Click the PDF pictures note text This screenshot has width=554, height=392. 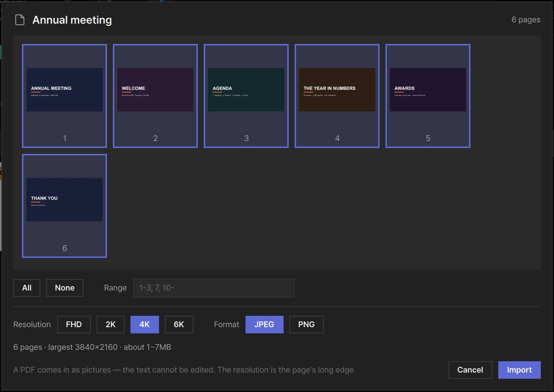pos(184,370)
